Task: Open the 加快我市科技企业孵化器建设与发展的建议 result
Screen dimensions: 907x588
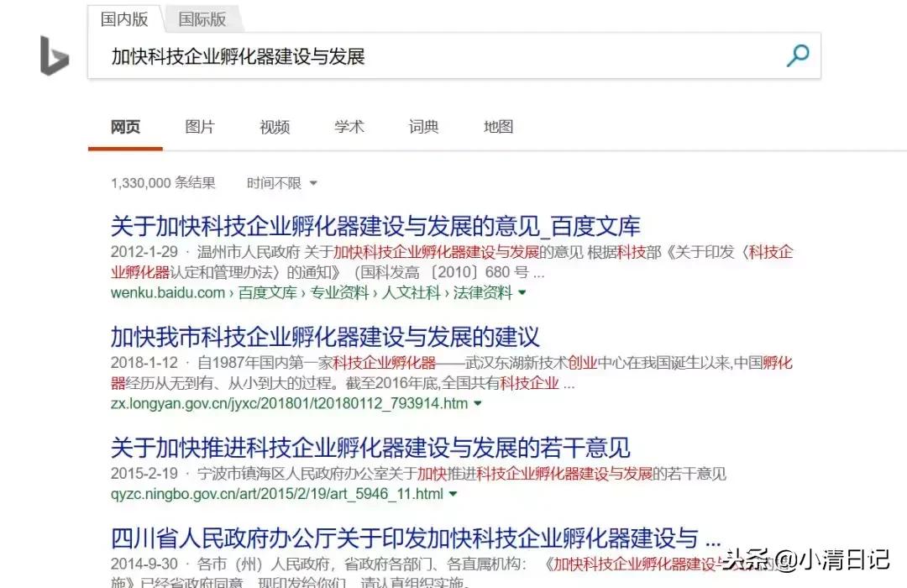Action: pyautogui.click(x=326, y=337)
